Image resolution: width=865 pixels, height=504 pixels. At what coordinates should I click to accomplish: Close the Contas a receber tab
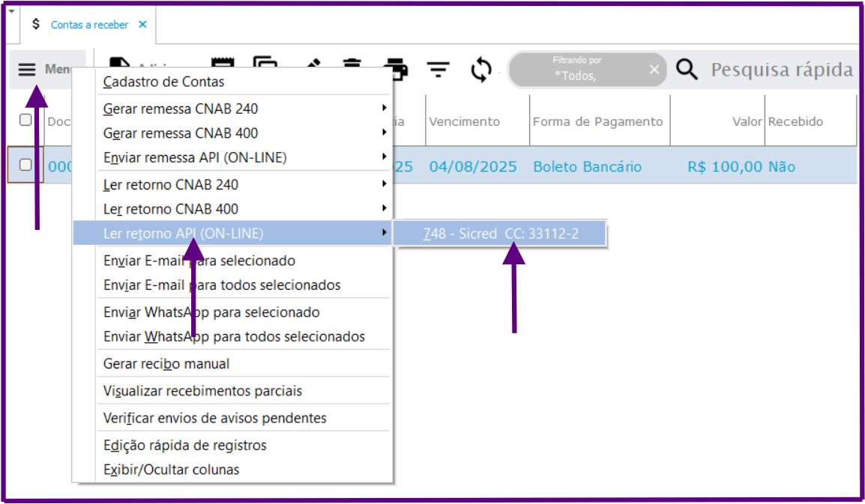pyautogui.click(x=142, y=25)
